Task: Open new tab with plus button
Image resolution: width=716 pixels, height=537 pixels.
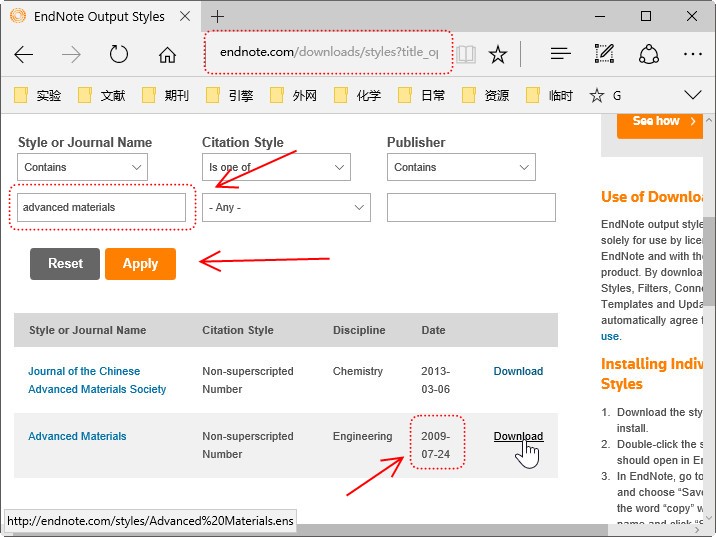Action: tap(218, 16)
